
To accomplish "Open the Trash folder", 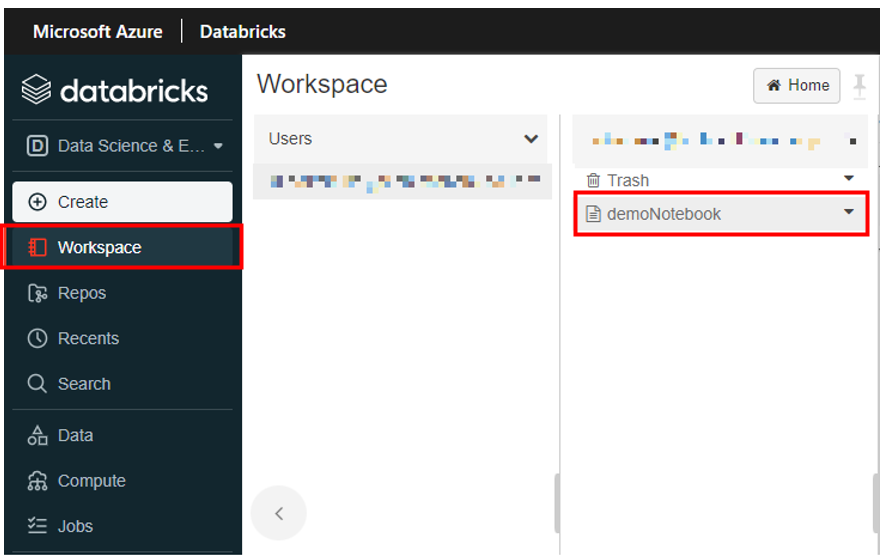I will pos(720,180).
